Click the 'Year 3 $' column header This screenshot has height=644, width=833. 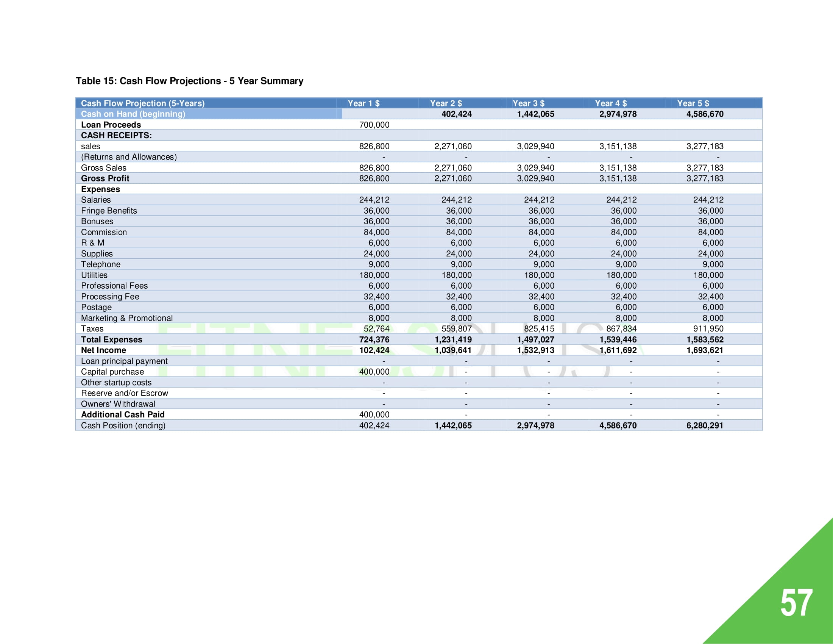tap(528, 103)
